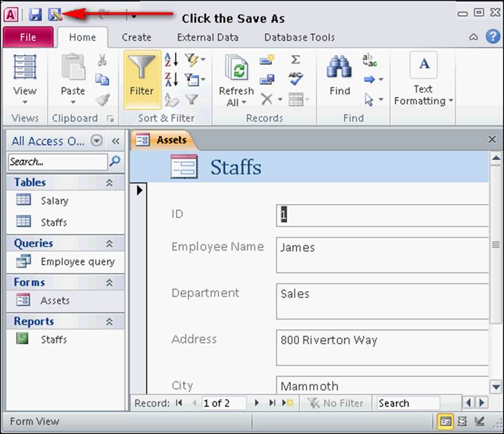Click the Totals sigma icon
Viewport: 504px width, 434px height.
tap(295, 59)
